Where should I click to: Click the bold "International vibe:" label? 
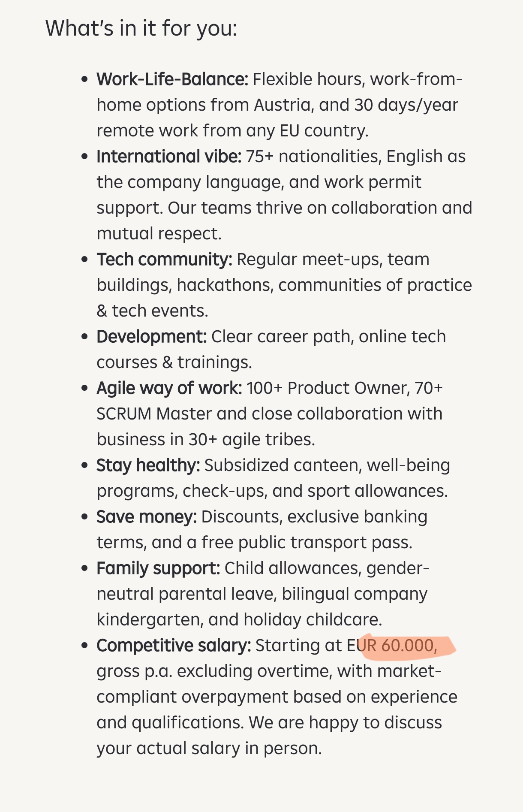coord(169,157)
